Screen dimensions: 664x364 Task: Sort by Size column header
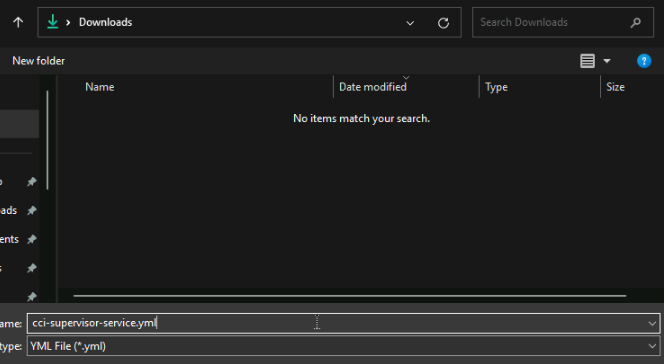615,87
